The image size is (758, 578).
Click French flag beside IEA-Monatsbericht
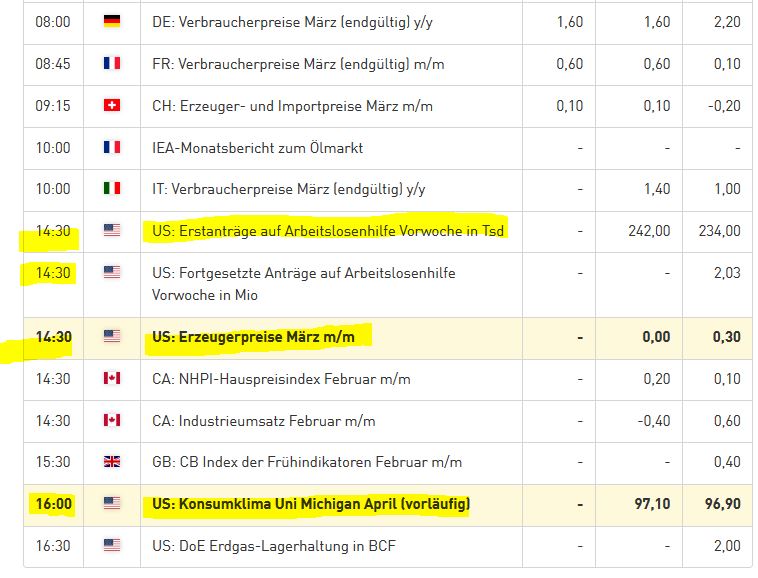(x=112, y=147)
